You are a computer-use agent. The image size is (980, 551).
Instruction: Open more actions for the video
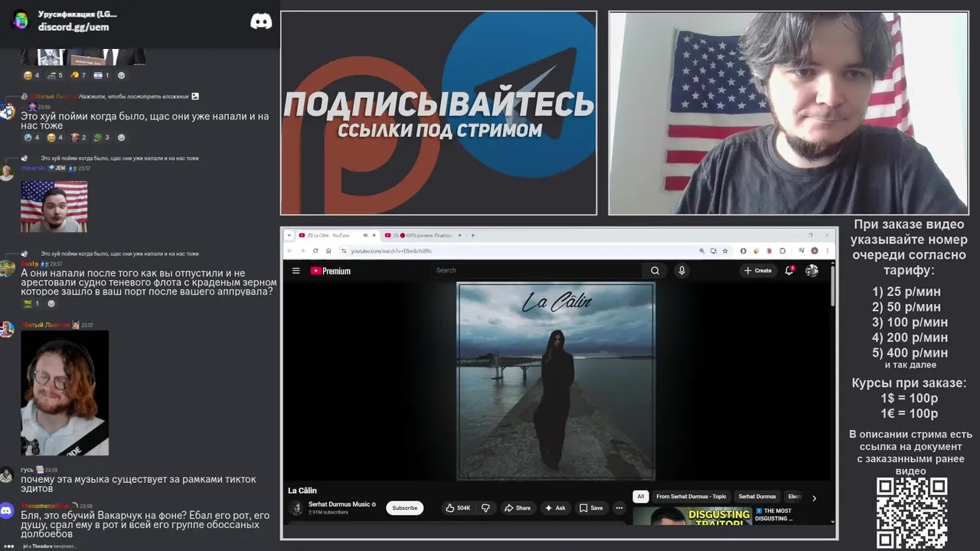click(619, 507)
